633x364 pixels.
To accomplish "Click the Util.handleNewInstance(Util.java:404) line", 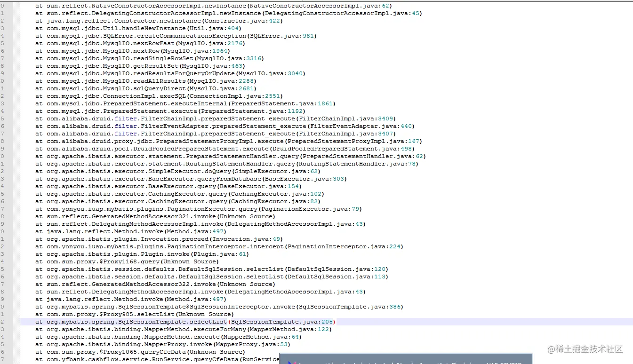I will pos(138,28).
